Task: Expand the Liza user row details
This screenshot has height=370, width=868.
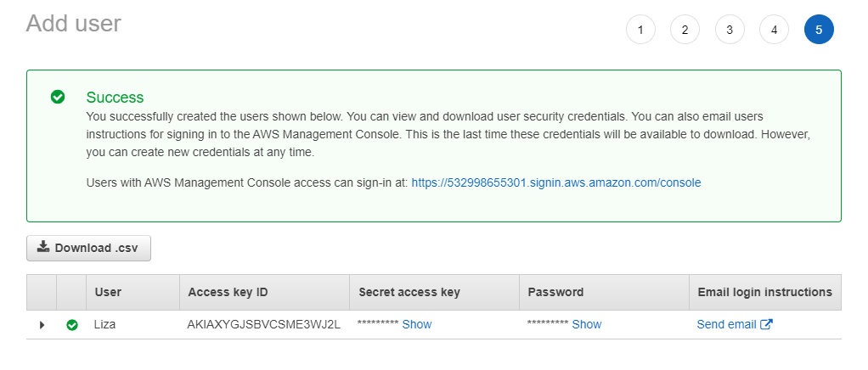Action: tap(42, 324)
